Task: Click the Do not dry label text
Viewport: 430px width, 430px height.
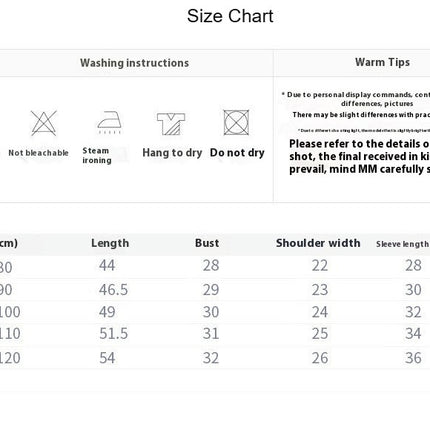Action: pyautogui.click(x=237, y=153)
